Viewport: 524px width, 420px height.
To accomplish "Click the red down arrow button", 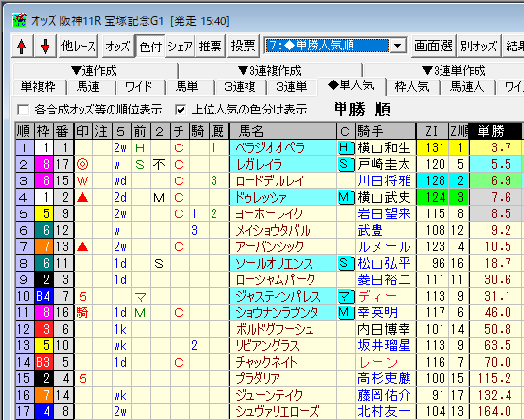I will coord(45,46).
